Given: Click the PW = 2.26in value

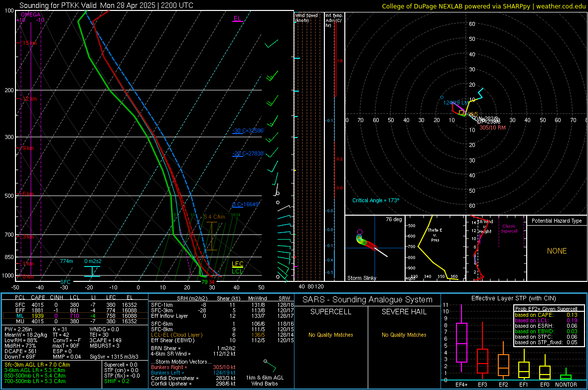Looking at the screenshot, I should pyautogui.click(x=18, y=329).
